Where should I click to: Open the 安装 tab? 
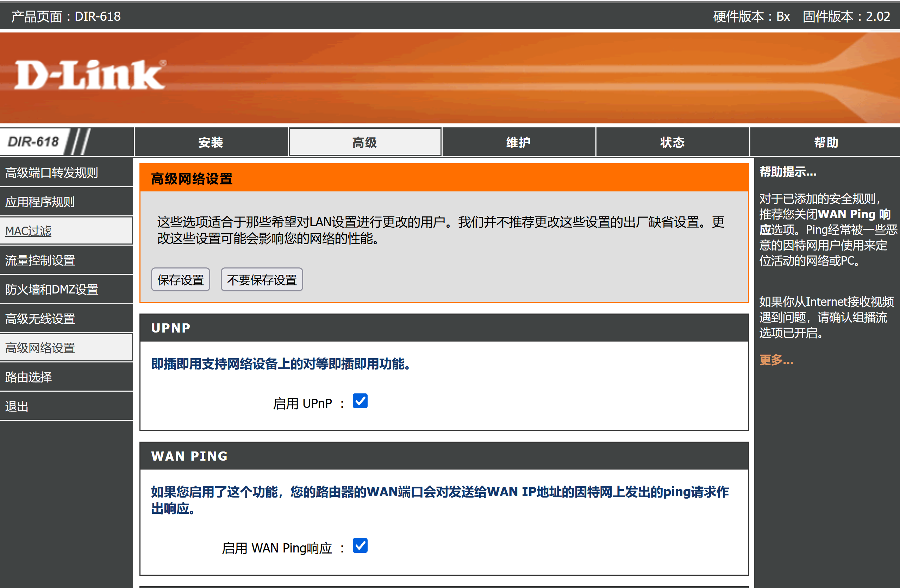[211, 143]
